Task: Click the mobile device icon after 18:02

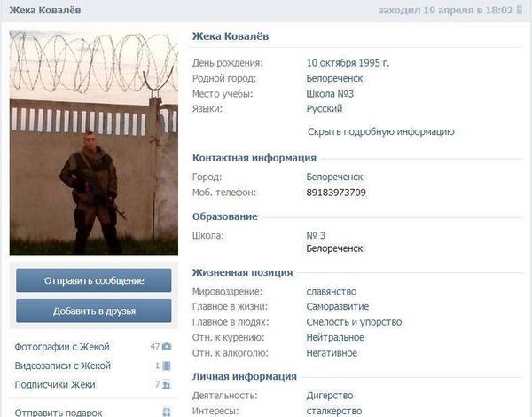Action: 520,11
